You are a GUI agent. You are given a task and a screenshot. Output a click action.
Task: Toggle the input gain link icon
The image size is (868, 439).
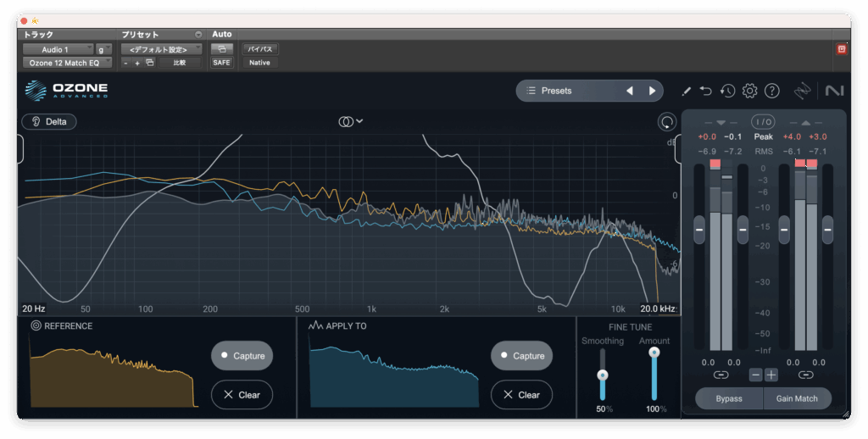click(x=721, y=375)
